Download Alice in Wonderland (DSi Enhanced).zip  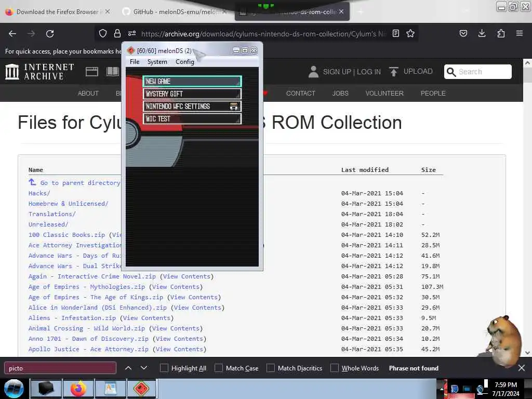pyautogui.click(x=97, y=308)
